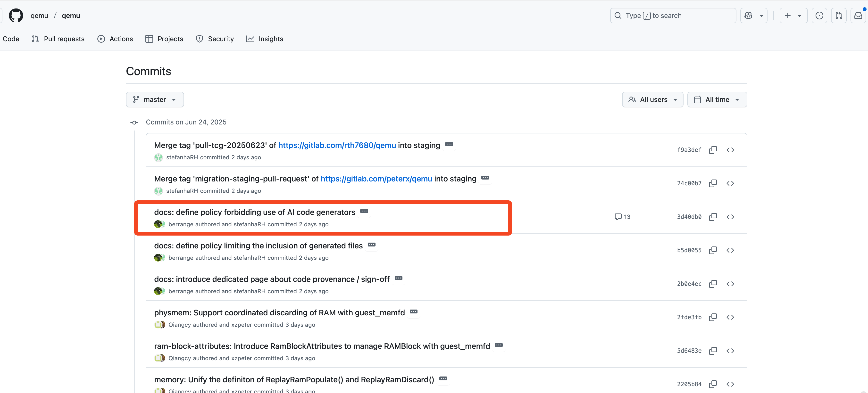The image size is (868, 393).
Task: Open the code provenance / sign-off commit title
Action: (272, 279)
